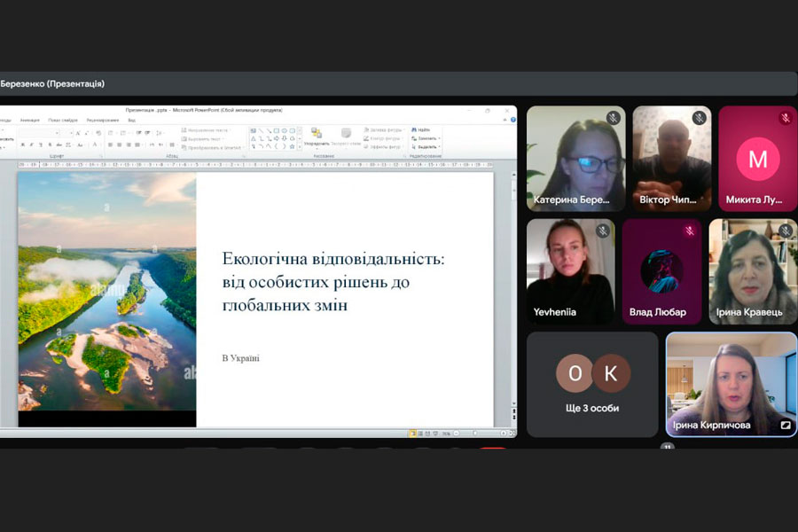Screen dimensions: 798x532
Task: Click the slide title text 'Екологічна відповідальність'
Action: [333, 260]
